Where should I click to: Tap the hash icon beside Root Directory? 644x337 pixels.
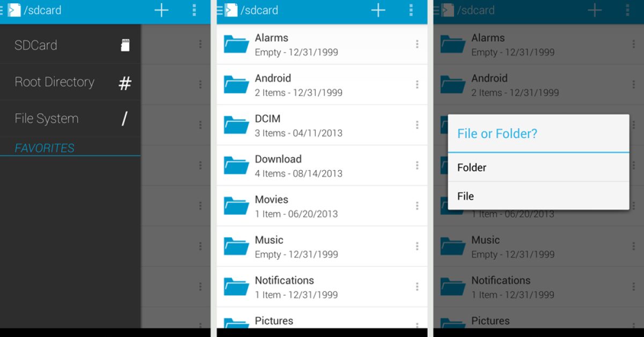point(125,83)
